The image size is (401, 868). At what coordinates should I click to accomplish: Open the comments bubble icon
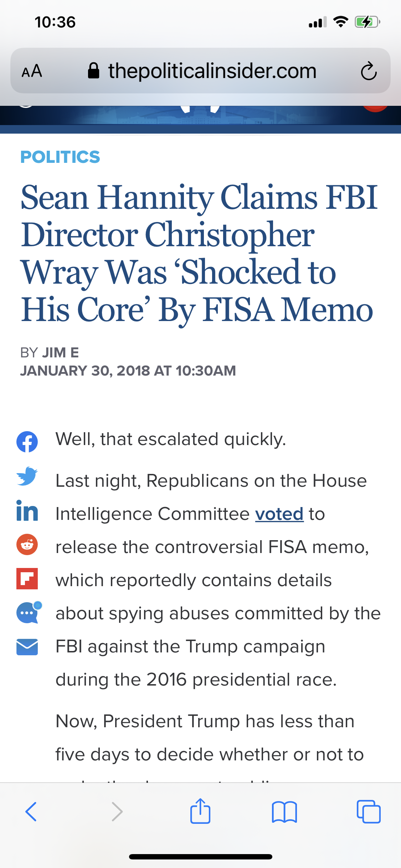[x=29, y=613]
